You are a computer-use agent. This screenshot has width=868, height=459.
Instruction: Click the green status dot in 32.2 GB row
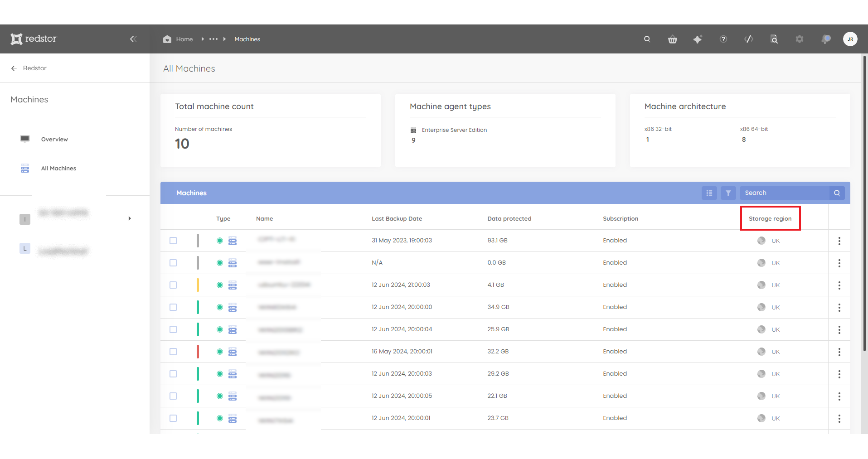pyautogui.click(x=220, y=352)
